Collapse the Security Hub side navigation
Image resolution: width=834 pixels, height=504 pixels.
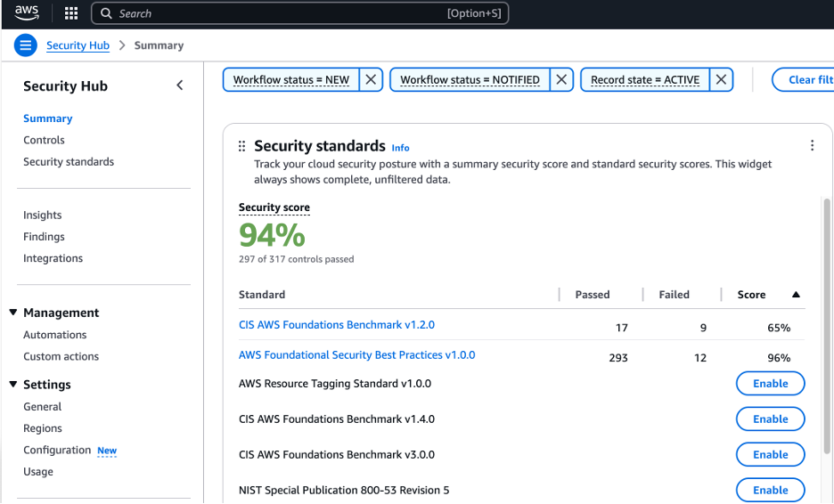point(180,85)
